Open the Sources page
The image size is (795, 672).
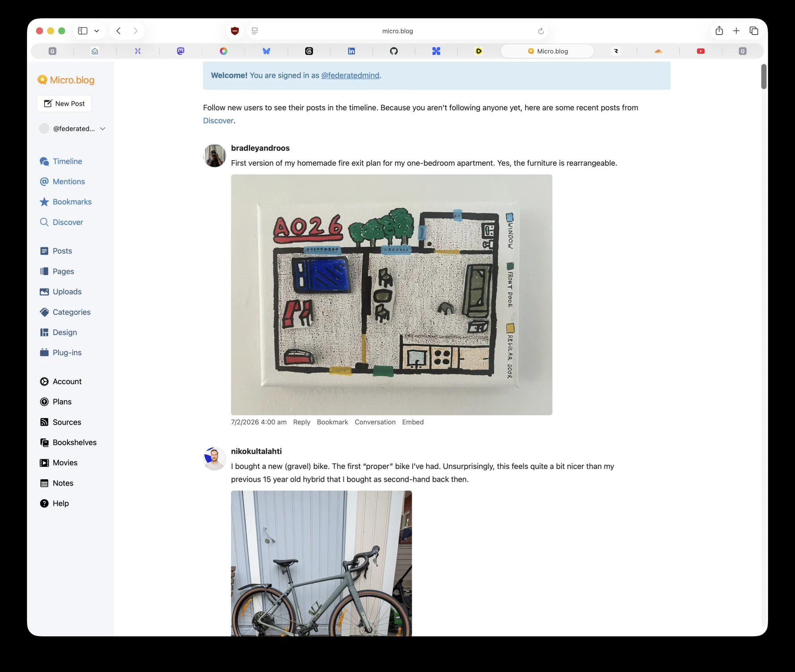[60, 422]
